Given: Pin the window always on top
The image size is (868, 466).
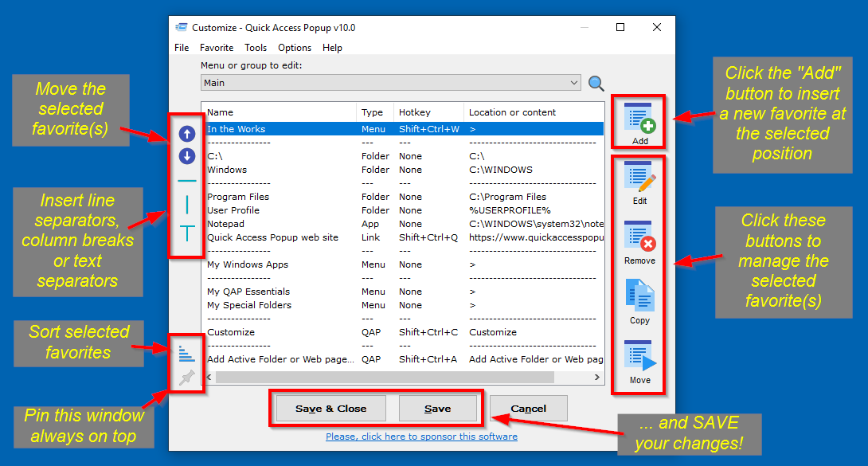Looking at the screenshot, I should tap(186, 378).
